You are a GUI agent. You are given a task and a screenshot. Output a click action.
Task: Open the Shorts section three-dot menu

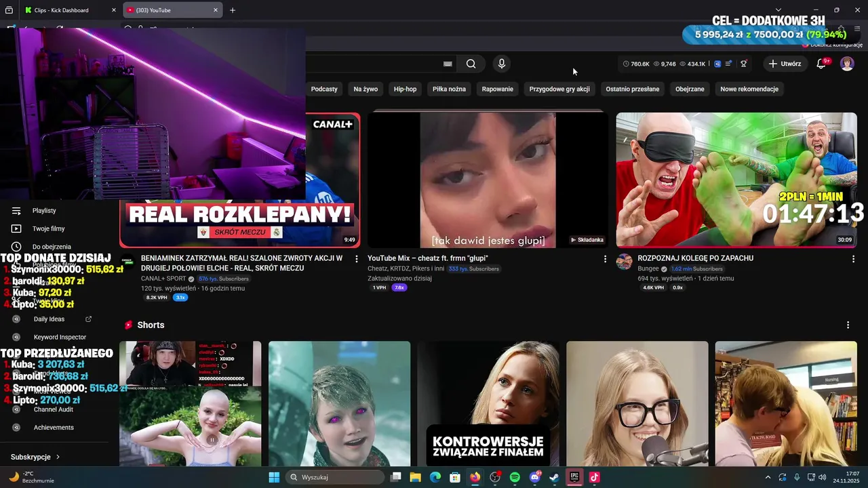[848, 325]
